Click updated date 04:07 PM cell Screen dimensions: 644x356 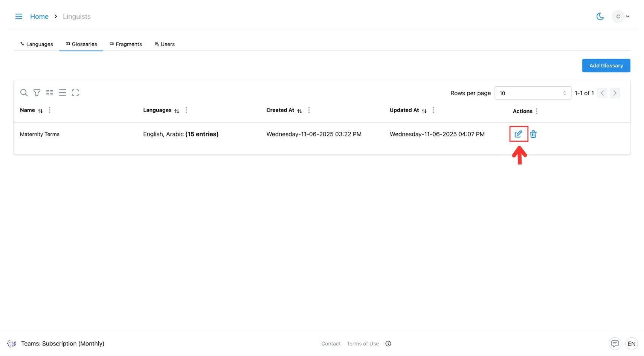[x=437, y=134]
